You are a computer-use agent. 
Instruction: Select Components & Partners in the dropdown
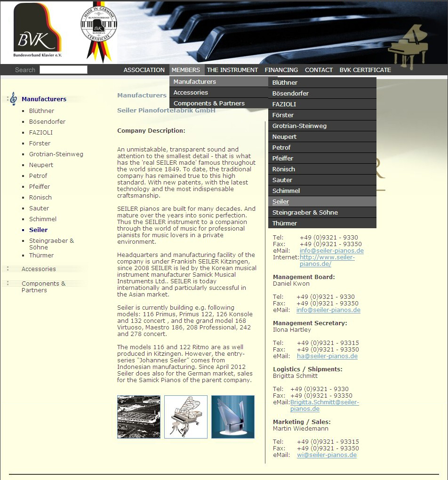[x=209, y=104]
